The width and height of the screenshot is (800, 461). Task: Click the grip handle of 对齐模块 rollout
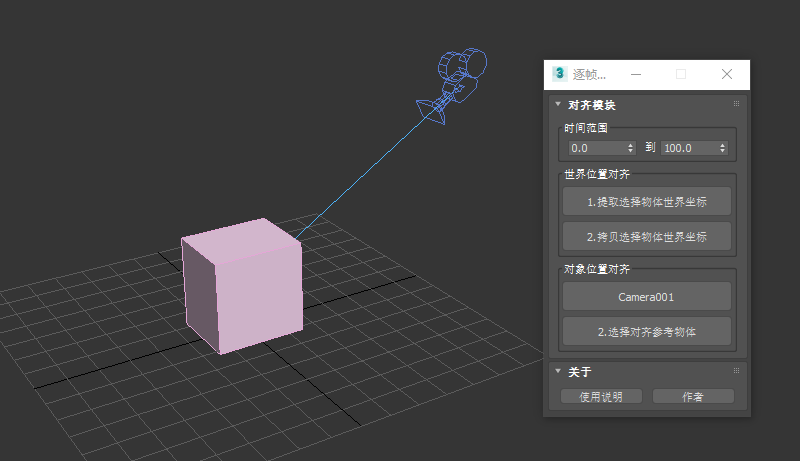coord(736,104)
